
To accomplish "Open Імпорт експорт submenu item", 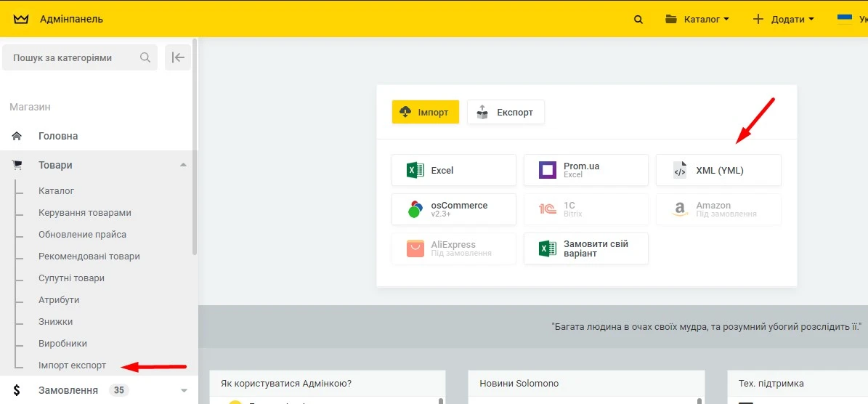I will click(72, 365).
